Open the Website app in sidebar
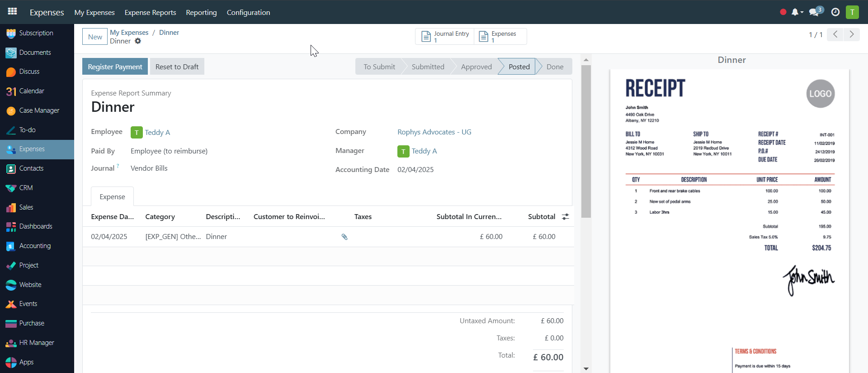 tap(37, 285)
